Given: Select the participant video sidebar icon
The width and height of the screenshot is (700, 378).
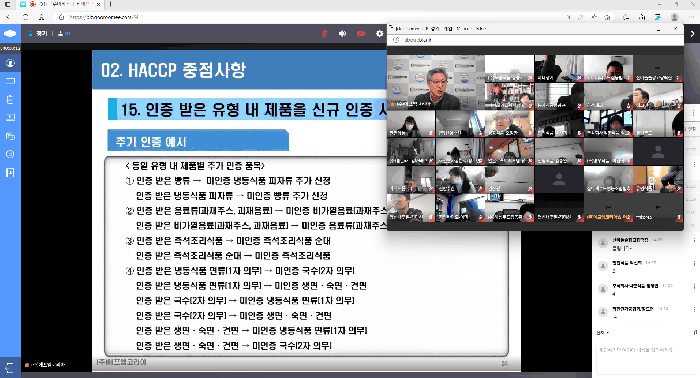Looking at the screenshot, I should pyautogui.click(x=10, y=63).
